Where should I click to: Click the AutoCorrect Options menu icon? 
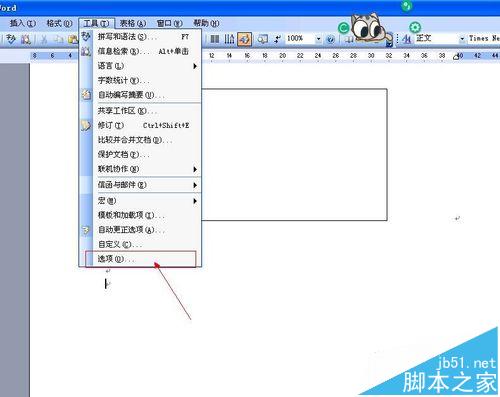[86, 230]
